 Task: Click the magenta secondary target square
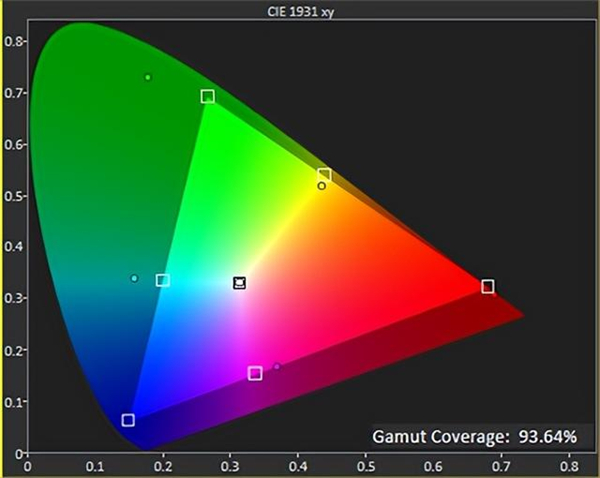click(255, 373)
